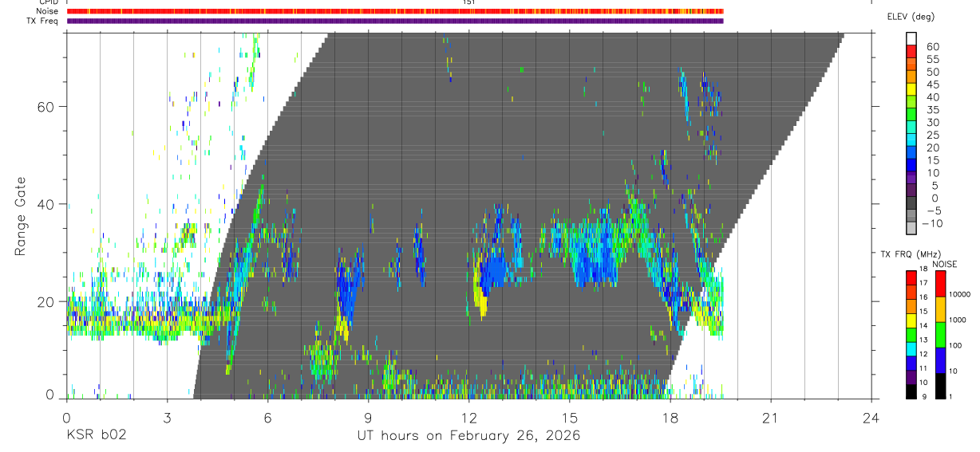Click the 'ELEV (deg)' legend title

click(x=911, y=17)
